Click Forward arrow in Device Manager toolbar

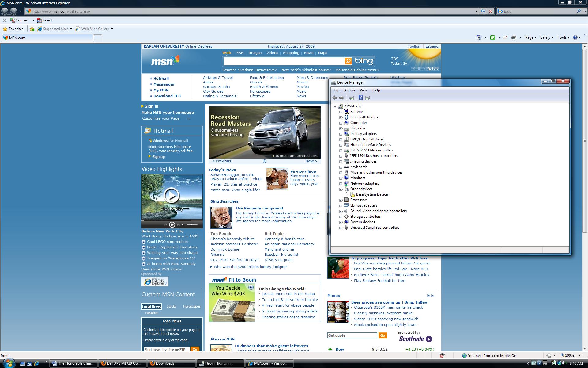(x=342, y=98)
